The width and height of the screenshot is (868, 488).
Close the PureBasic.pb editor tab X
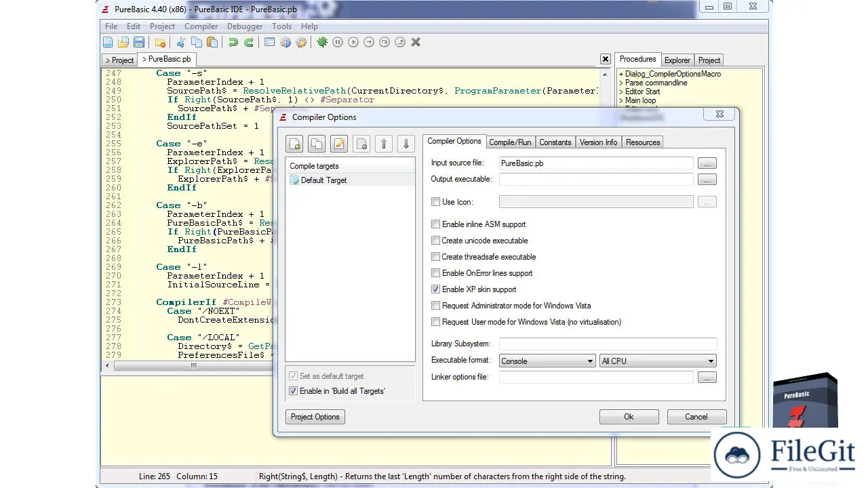coord(606,59)
